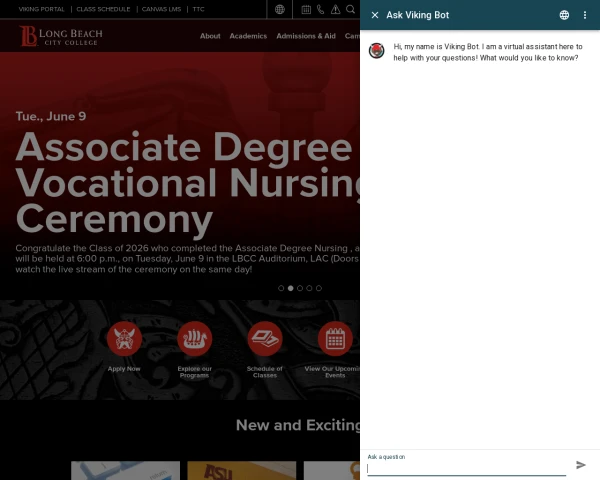Click the Viking Bot greeting message
Viewport: 600px width, 480px height.
(488, 52)
